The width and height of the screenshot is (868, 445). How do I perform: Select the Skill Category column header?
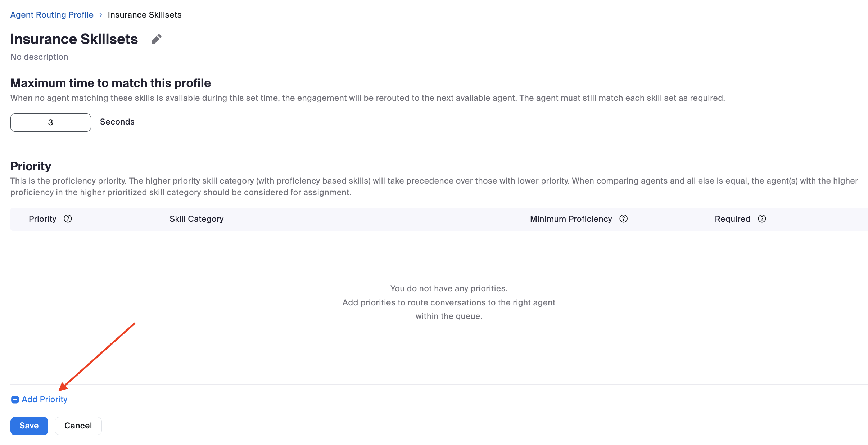pyautogui.click(x=196, y=219)
